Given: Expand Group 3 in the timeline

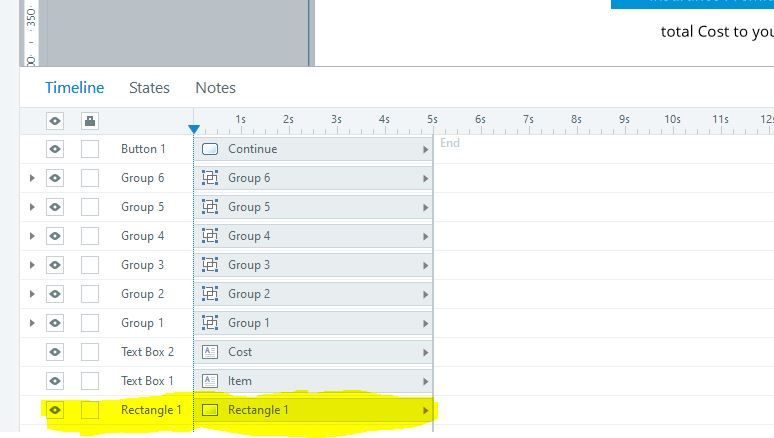Looking at the screenshot, I should pyautogui.click(x=32, y=265).
